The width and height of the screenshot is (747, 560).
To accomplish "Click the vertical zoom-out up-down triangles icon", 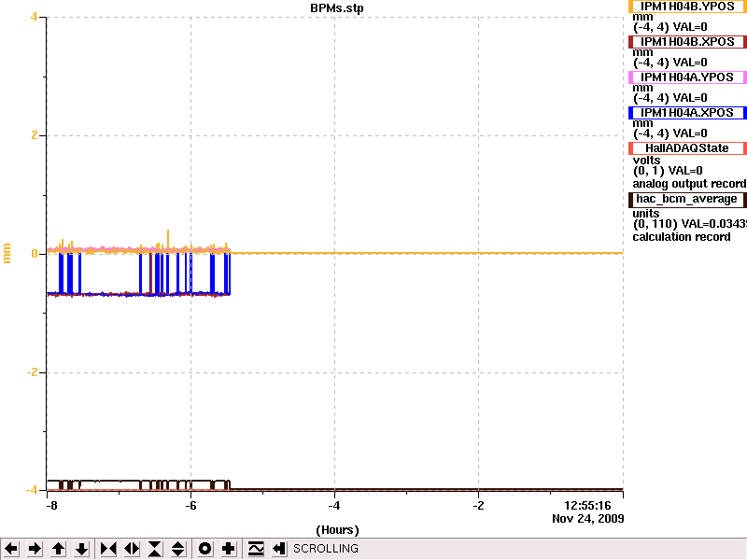I will (x=178, y=549).
